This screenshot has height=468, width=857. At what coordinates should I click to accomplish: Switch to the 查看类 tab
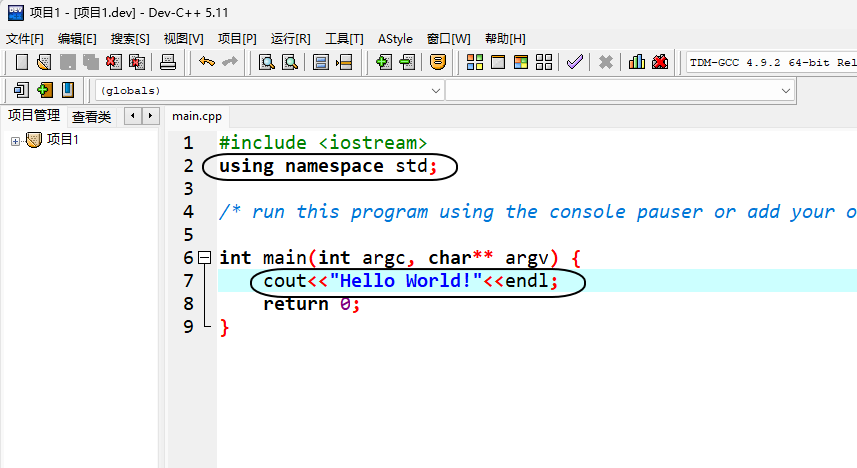coord(91,116)
